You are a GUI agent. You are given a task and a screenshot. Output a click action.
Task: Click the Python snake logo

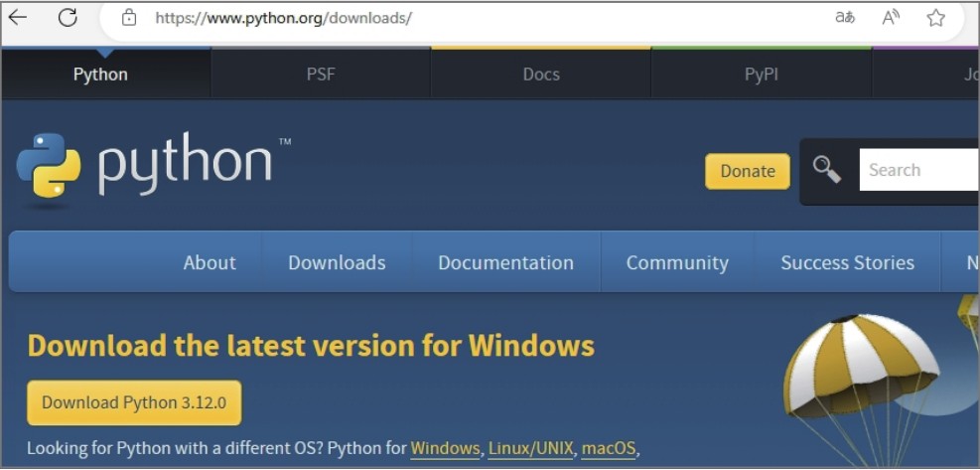click(49, 165)
